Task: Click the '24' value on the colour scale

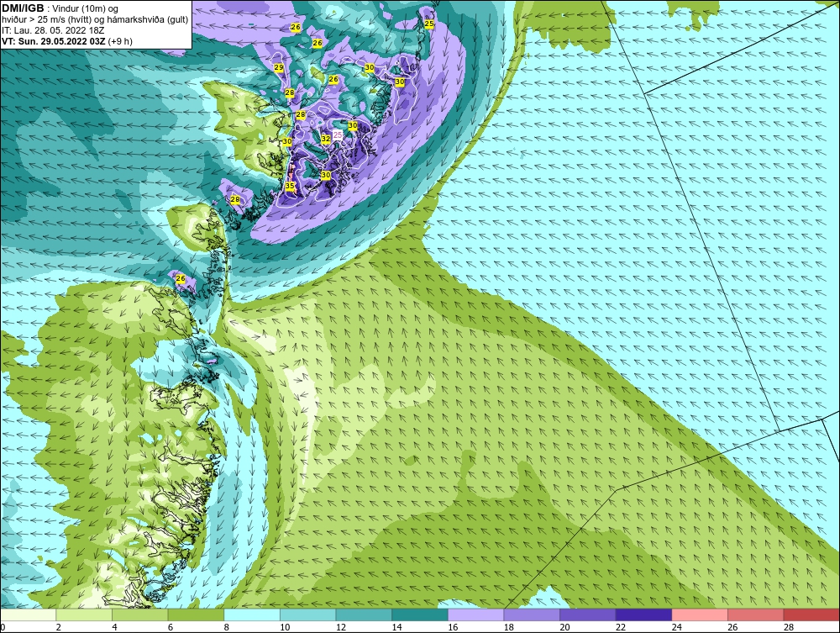Action: [676, 627]
